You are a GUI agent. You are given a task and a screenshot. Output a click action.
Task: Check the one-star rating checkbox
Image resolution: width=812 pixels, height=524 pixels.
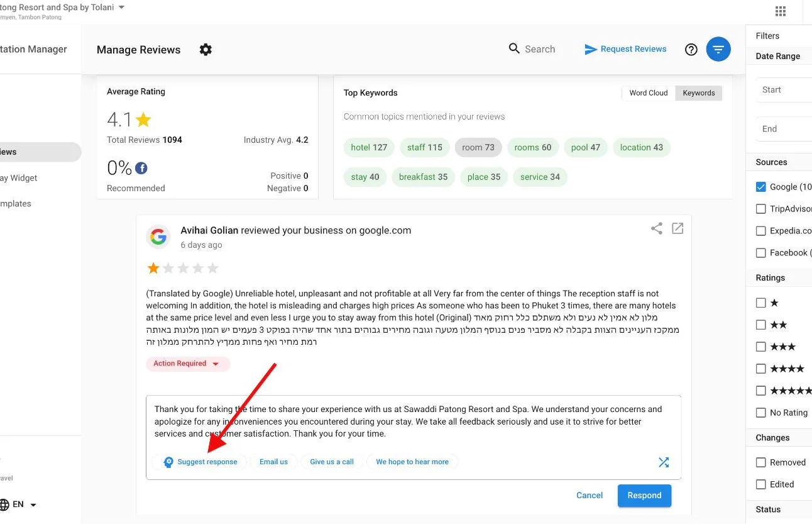[760, 303]
